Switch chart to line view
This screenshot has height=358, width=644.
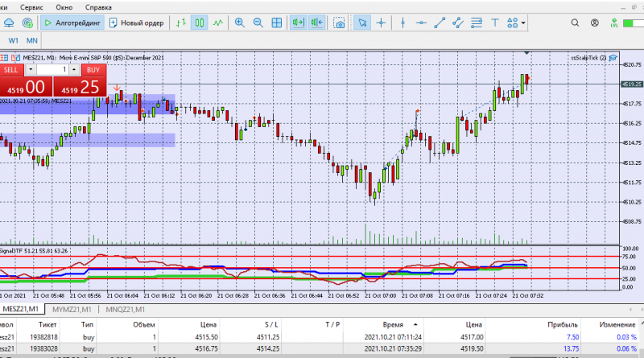point(219,23)
